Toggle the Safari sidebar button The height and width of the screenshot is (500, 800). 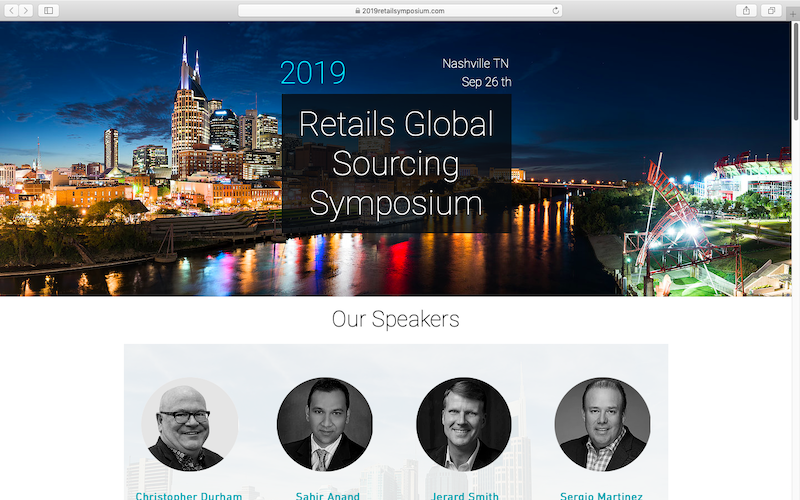pos(48,10)
